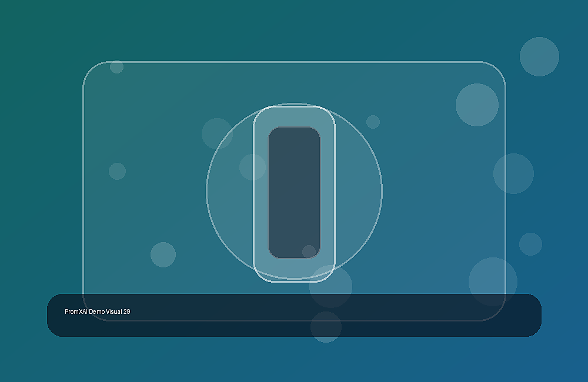Click the small bubble right of the central circle's top
The height and width of the screenshot is (382, 588).
coord(373,122)
